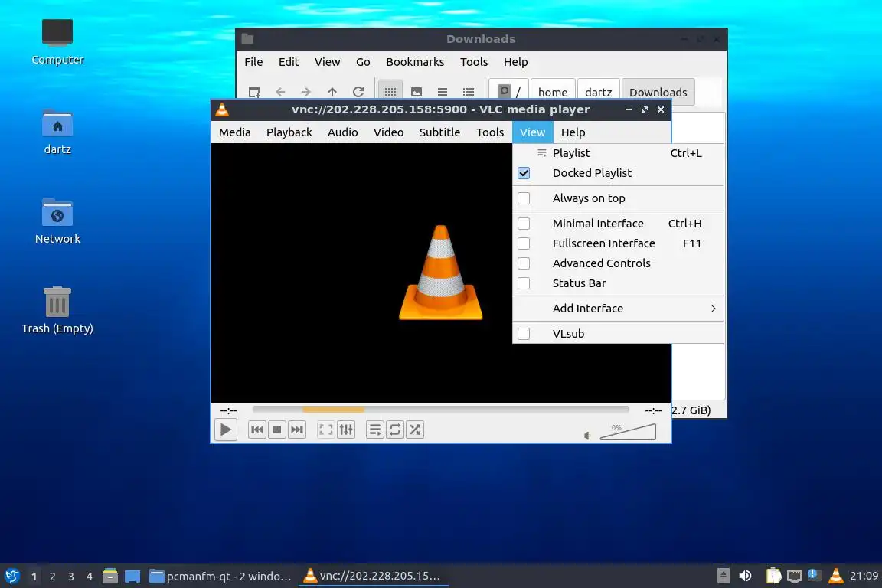Open the VLC Playback menu
Screen dimensions: 882x588
pyautogui.click(x=289, y=132)
